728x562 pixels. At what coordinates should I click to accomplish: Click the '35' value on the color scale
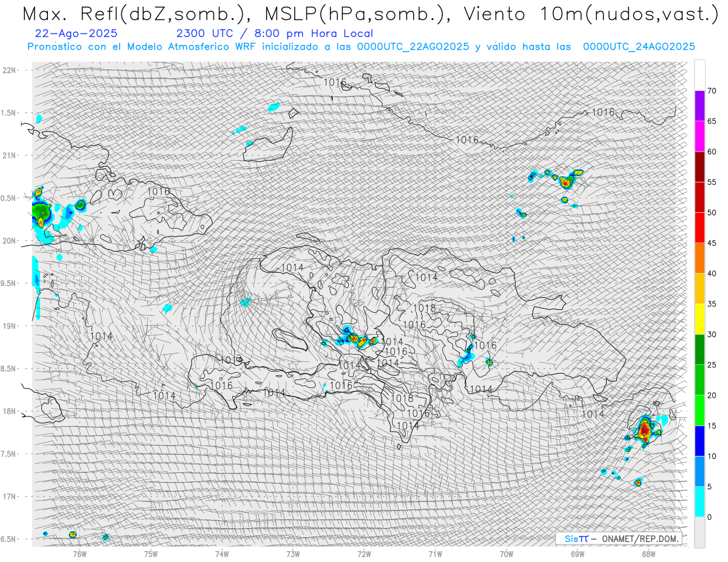[x=712, y=304]
